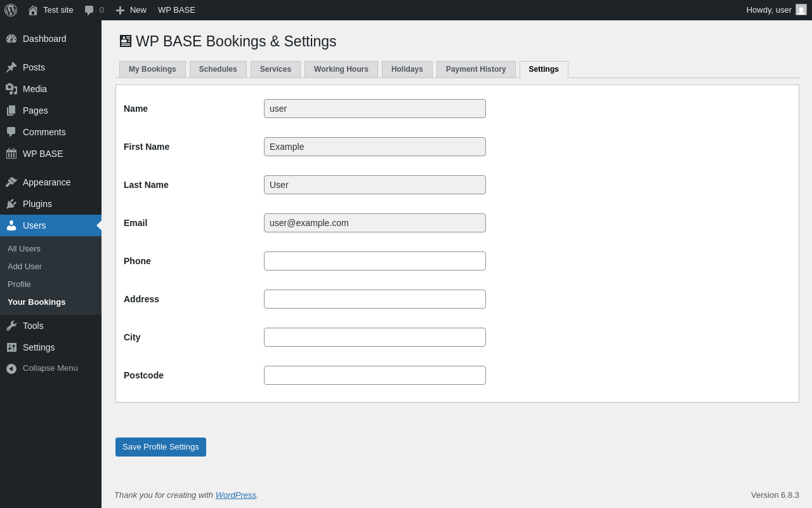Open the Test site home icon
Image resolution: width=812 pixels, height=508 pixels.
(x=33, y=10)
